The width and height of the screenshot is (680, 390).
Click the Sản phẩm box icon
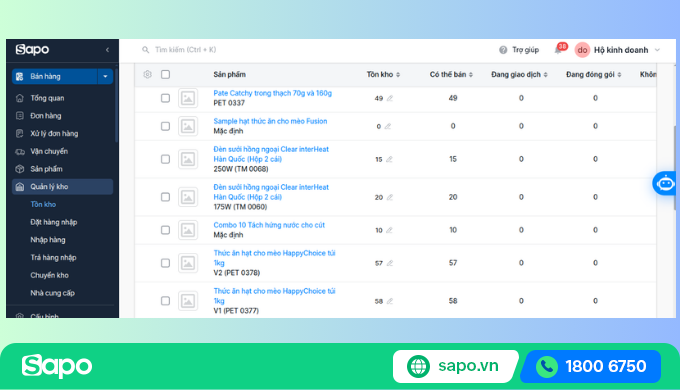click(x=20, y=169)
